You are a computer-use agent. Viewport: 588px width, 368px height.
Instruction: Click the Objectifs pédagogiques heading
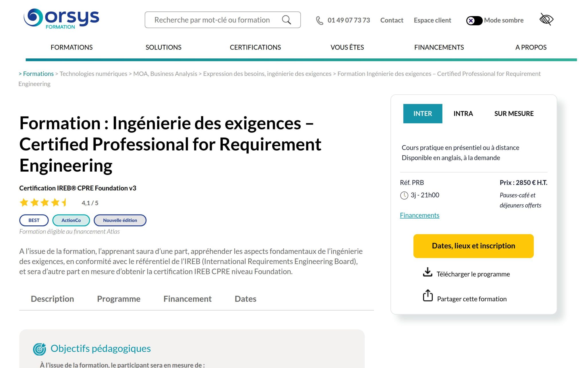coord(100,349)
